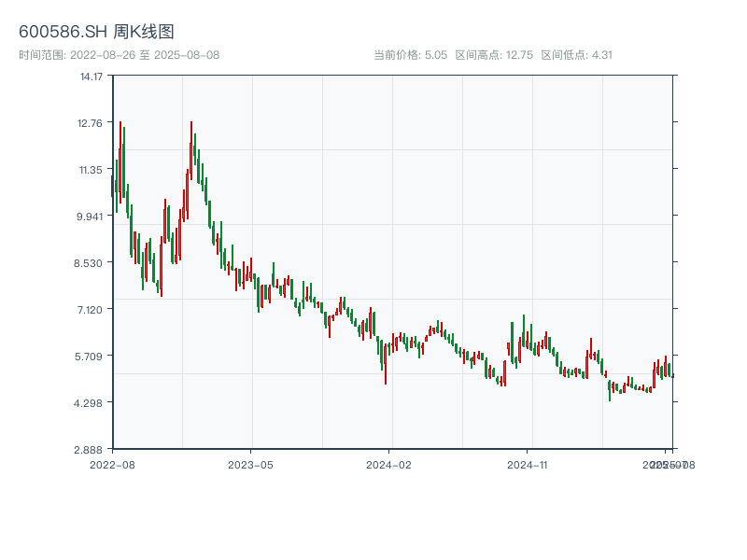Click the period high label 区间高点: 12.75
This screenshot has height=560, width=747.
[x=494, y=55]
